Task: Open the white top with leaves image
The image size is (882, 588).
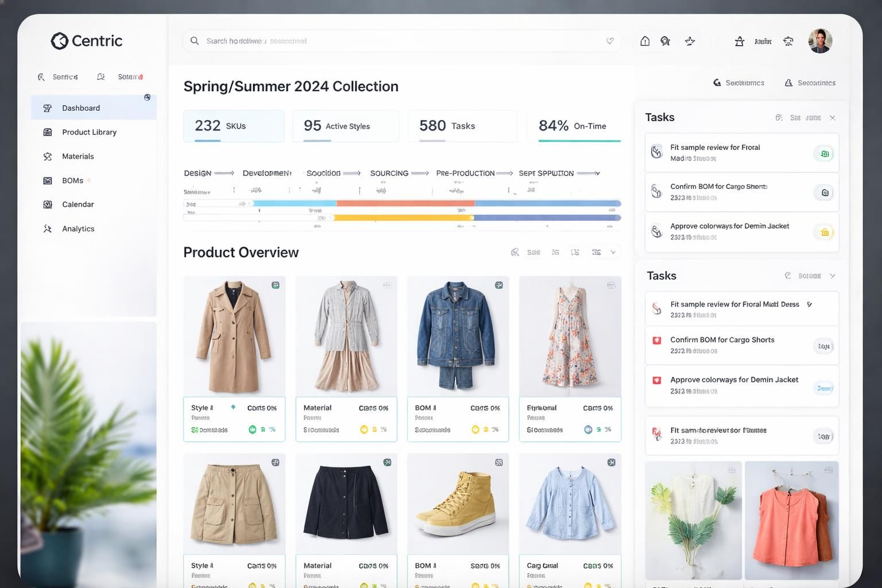Action: click(x=694, y=520)
